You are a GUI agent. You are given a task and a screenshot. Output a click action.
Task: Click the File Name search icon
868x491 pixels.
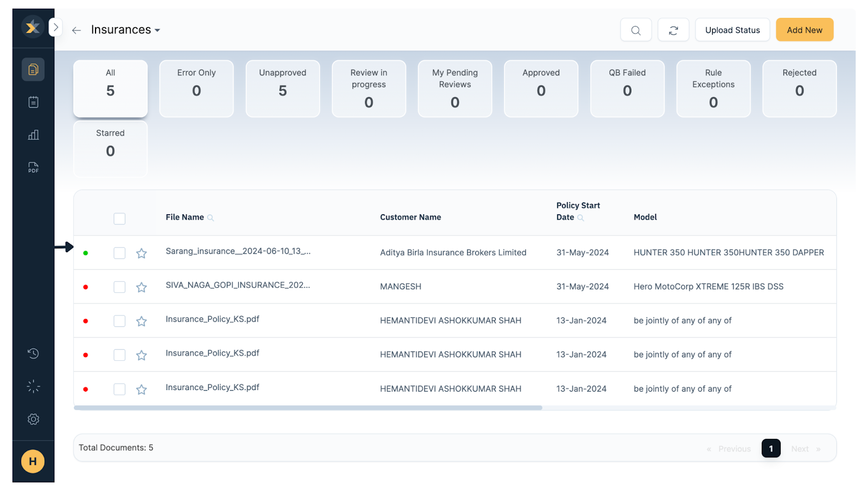coord(210,218)
